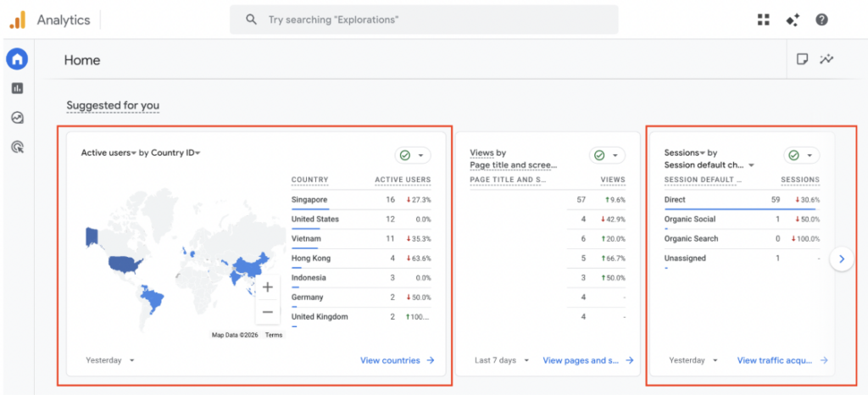
Task: Click the Indonesia country row
Action: click(361, 278)
